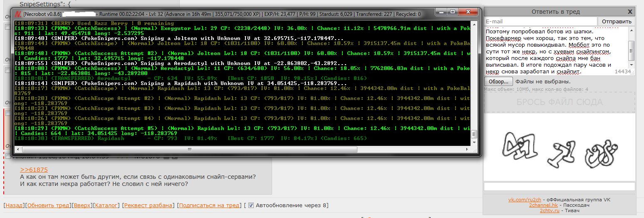644x218 pixels.
Task: Click the 'Назад' link
Action: [14, 205]
